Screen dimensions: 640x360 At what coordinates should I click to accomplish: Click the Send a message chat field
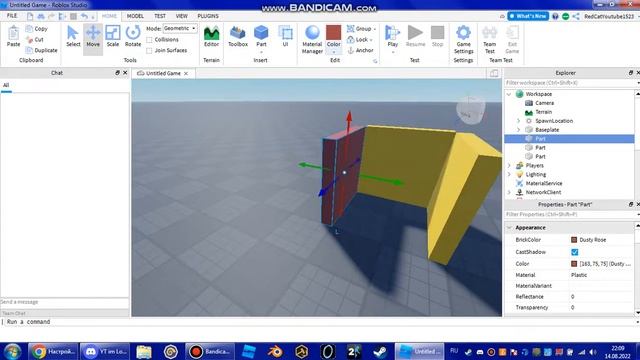(64, 302)
